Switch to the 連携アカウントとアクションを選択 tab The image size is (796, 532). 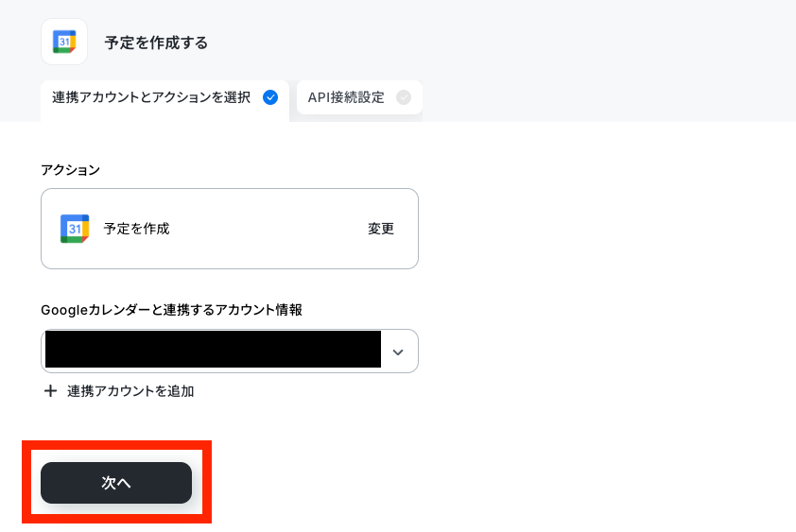tap(164, 97)
